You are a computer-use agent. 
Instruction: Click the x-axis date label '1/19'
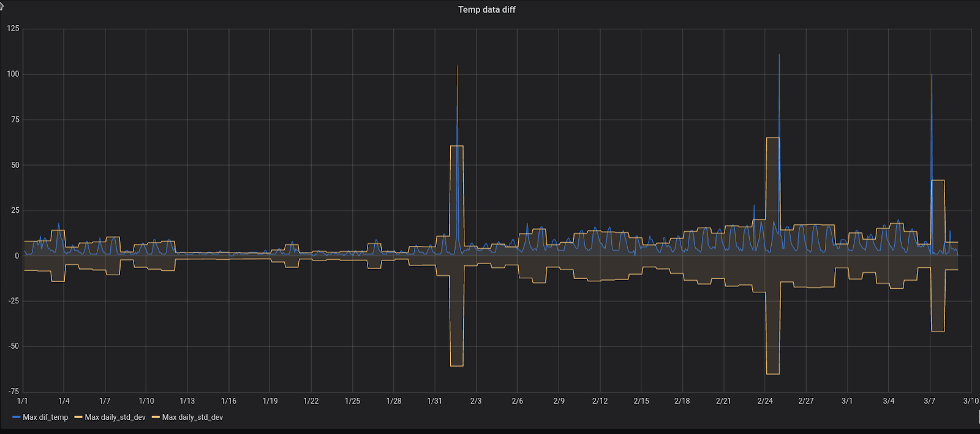[270, 401]
